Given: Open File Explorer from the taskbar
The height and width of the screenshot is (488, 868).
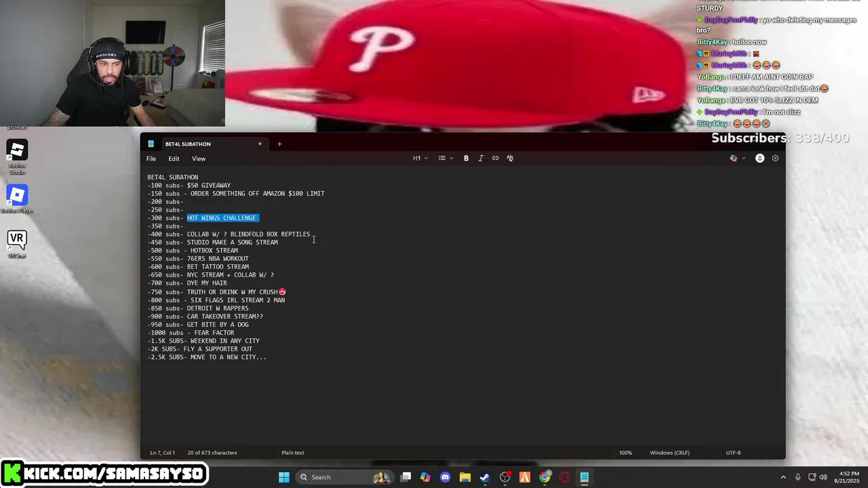Looking at the screenshot, I should click(x=465, y=477).
